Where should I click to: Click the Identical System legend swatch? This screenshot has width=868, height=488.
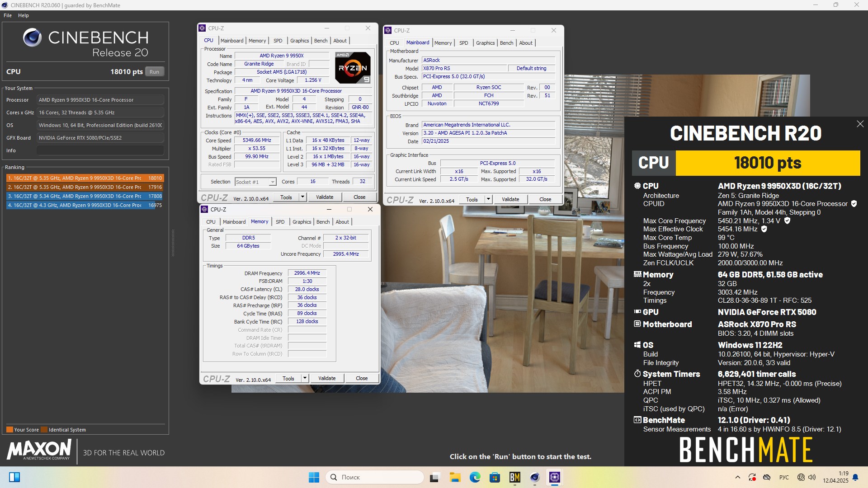44,430
